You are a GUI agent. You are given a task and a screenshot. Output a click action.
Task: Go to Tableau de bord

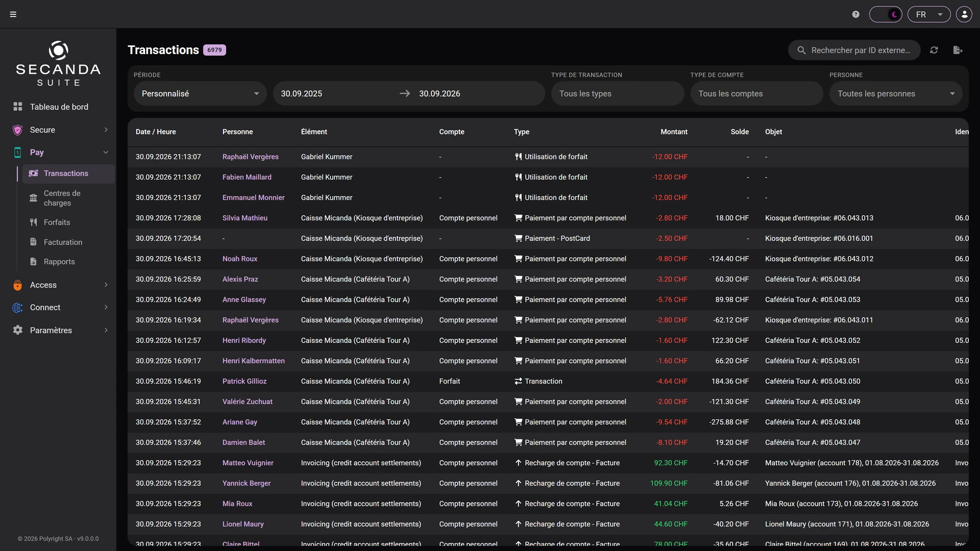pos(59,107)
